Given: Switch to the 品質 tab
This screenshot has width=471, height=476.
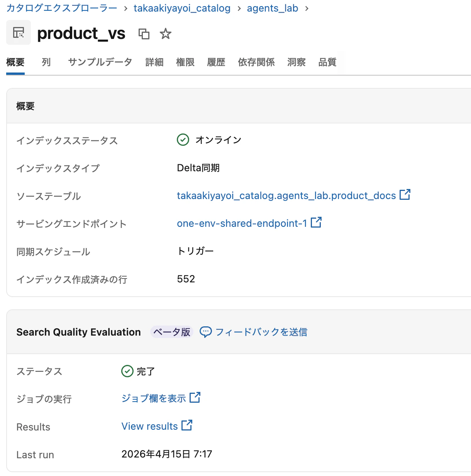Looking at the screenshot, I should coord(327,62).
